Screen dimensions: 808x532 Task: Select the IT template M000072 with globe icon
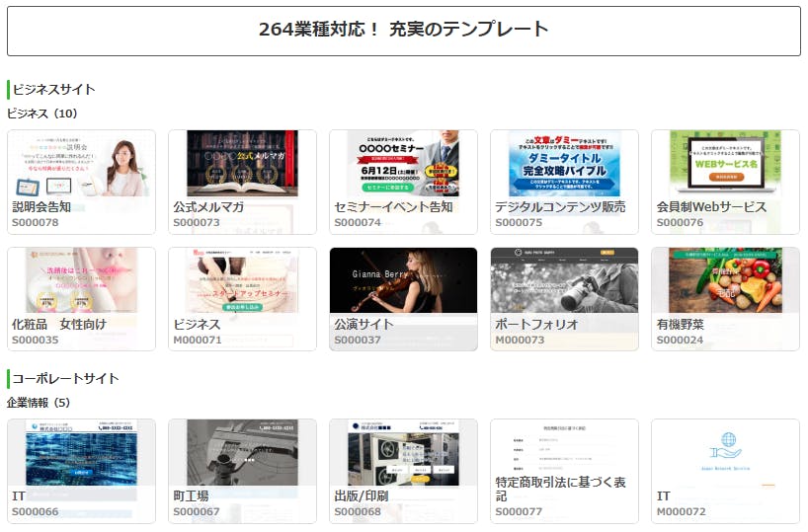coord(725,470)
